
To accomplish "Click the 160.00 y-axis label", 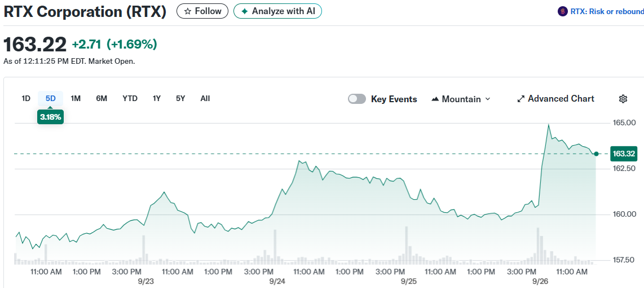I will [624, 215].
